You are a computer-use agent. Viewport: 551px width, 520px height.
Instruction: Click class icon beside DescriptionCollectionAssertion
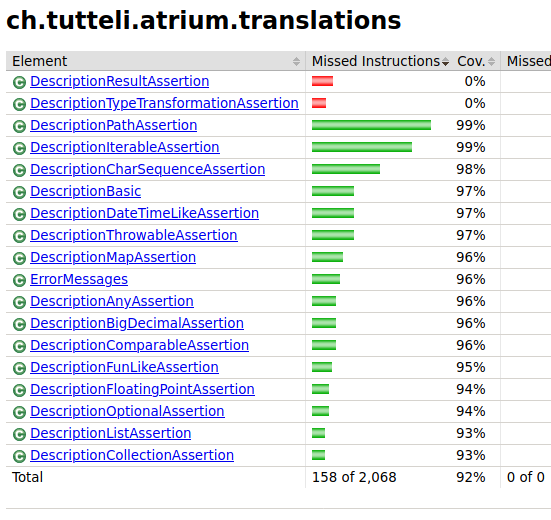(x=19, y=456)
